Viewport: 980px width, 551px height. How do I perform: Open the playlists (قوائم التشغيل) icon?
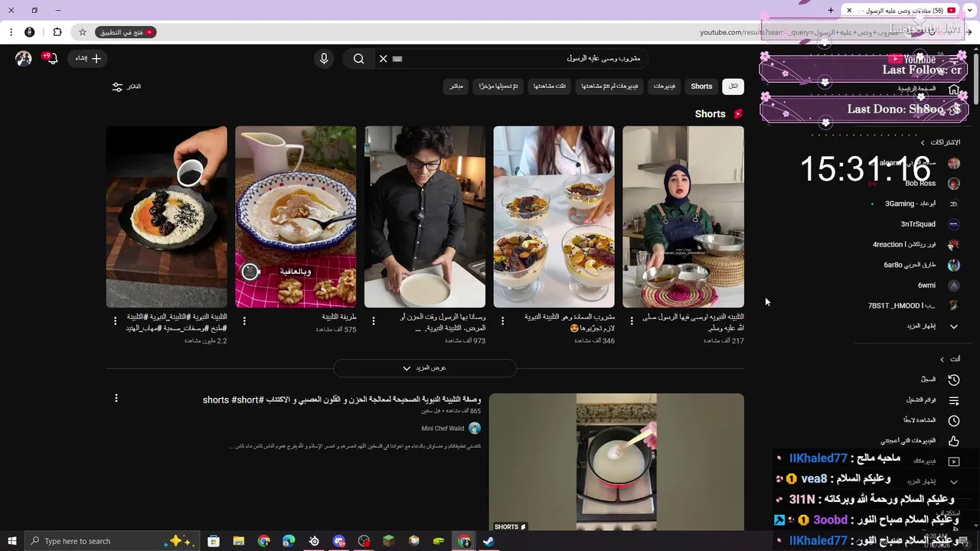pyautogui.click(x=954, y=400)
